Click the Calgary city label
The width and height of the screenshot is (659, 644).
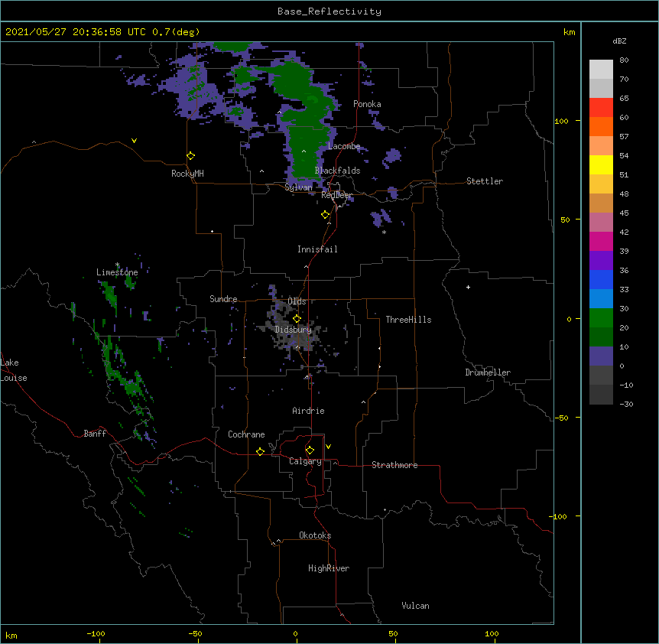[305, 461]
